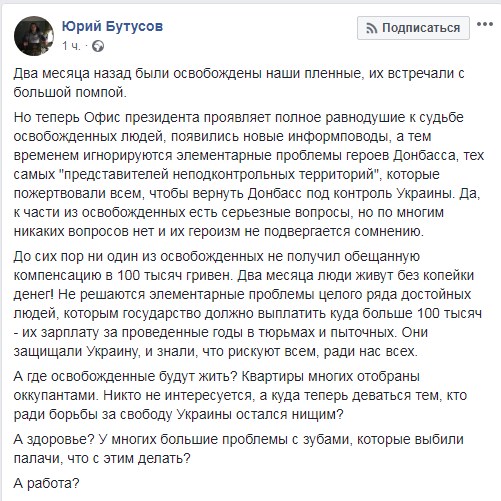Click the word "помпой" in the first paragraph
The height and width of the screenshot is (501, 501).
(101, 92)
